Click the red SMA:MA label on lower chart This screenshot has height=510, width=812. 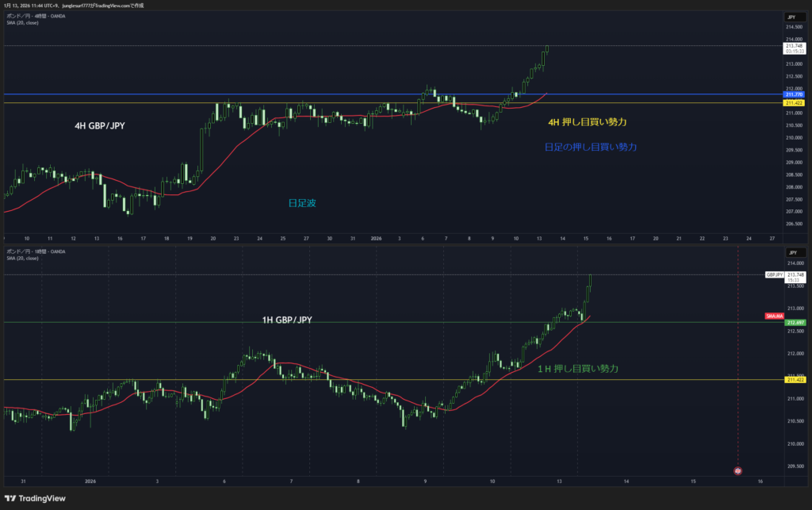coord(774,316)
